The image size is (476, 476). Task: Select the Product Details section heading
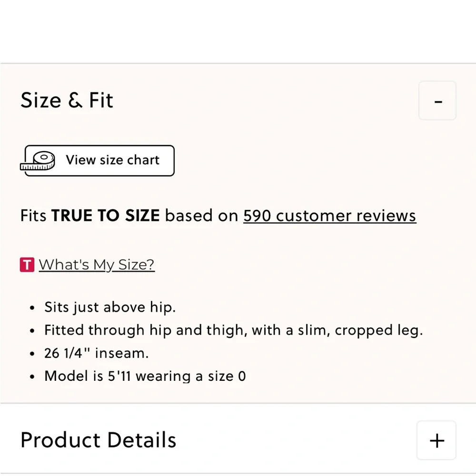(x=98, y=440)
